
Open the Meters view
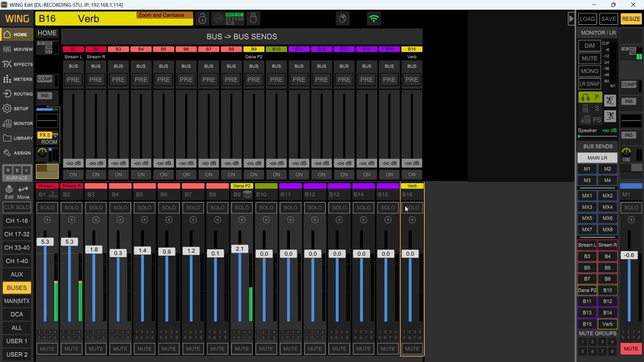[x=17, y=79]
